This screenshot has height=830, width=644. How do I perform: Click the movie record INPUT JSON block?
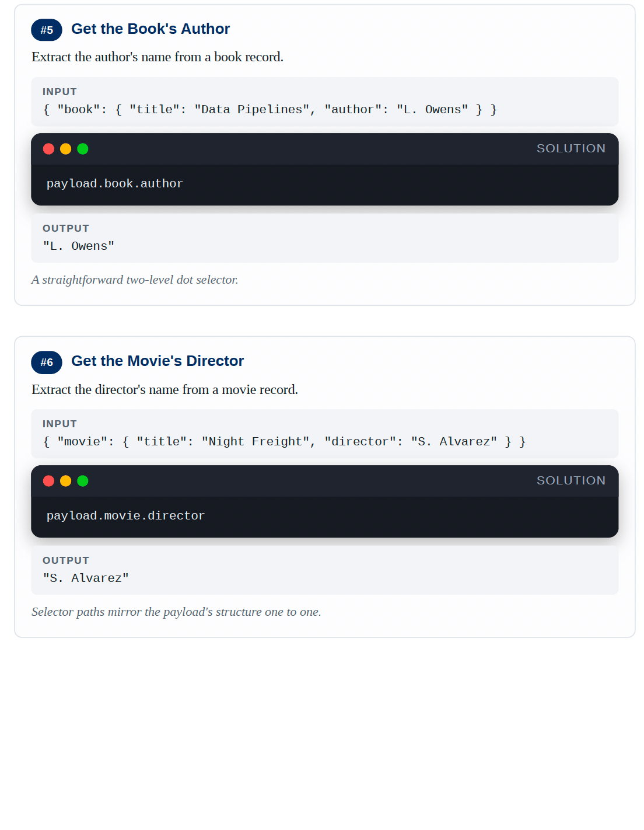pos(325,434)
